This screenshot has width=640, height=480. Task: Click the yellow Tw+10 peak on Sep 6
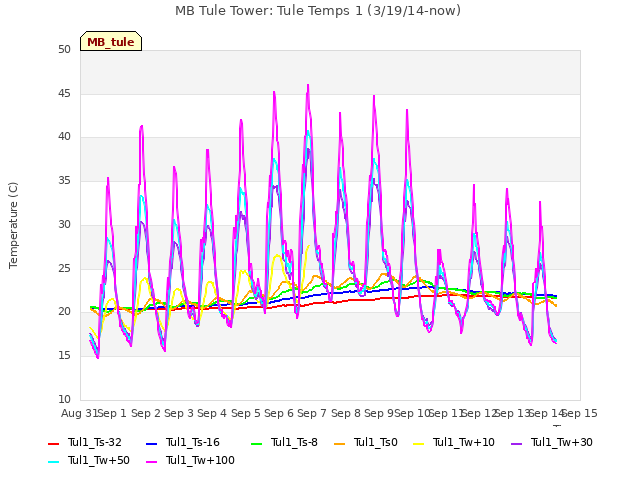click(278, 255)
